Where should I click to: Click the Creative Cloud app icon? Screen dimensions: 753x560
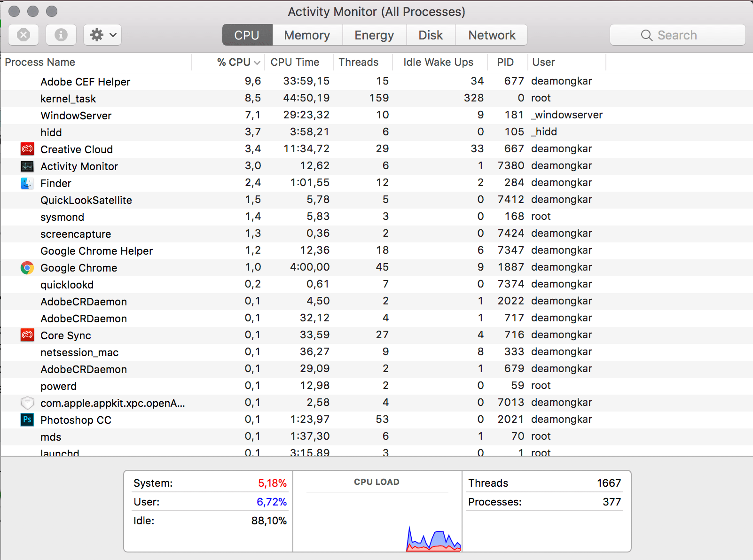[x=27, y=149]
